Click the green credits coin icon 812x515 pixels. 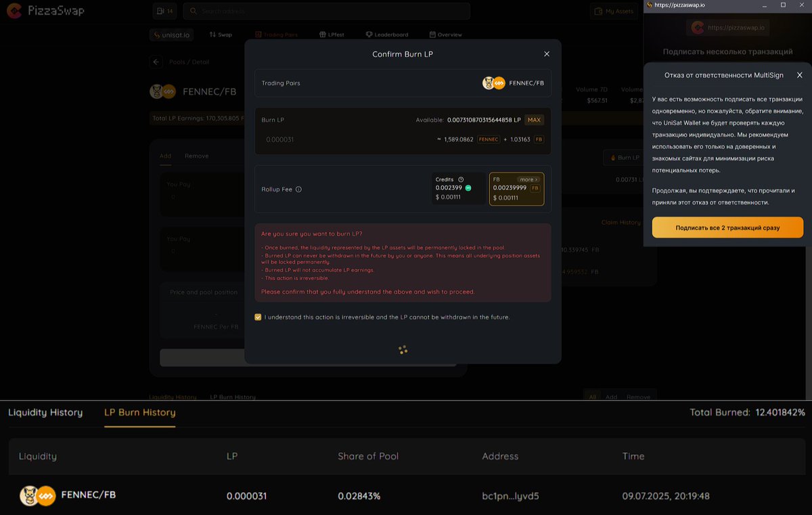468,187
